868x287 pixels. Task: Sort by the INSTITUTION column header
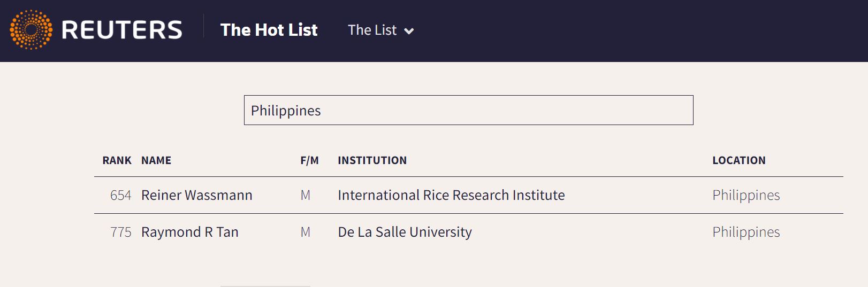[372, 160]
